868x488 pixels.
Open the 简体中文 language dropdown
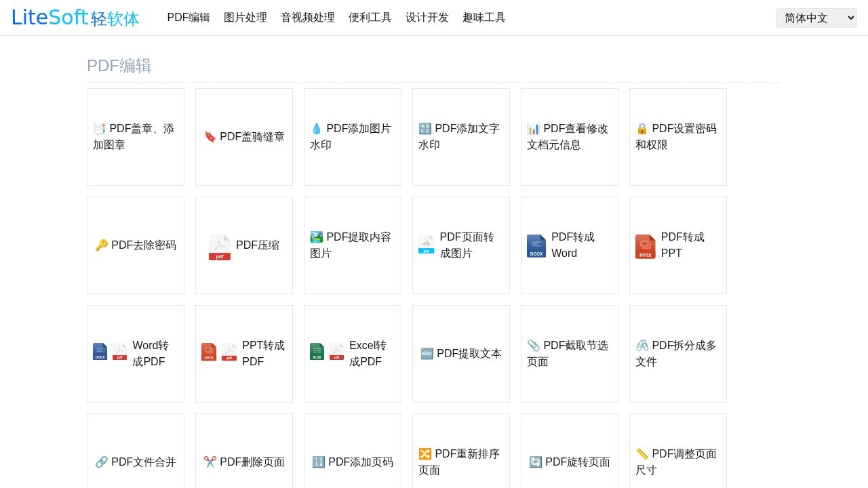point(816,18)
